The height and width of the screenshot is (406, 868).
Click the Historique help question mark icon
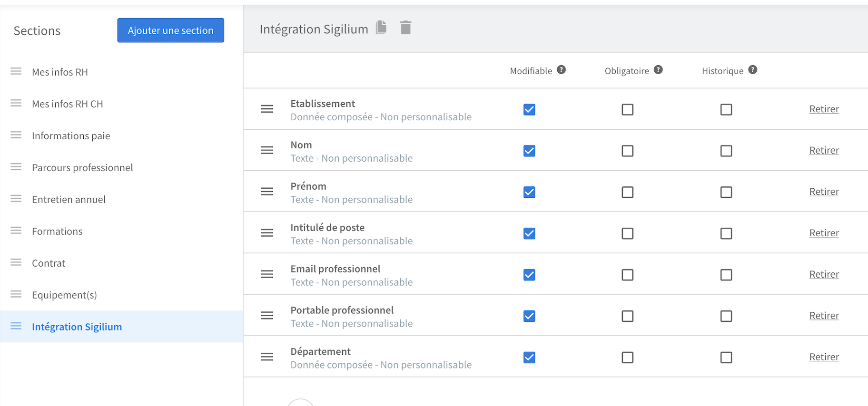[x=753, y=70]
